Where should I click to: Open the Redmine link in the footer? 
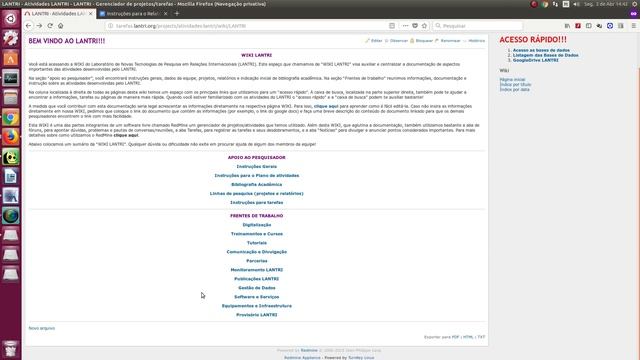[x=309, y=350]
